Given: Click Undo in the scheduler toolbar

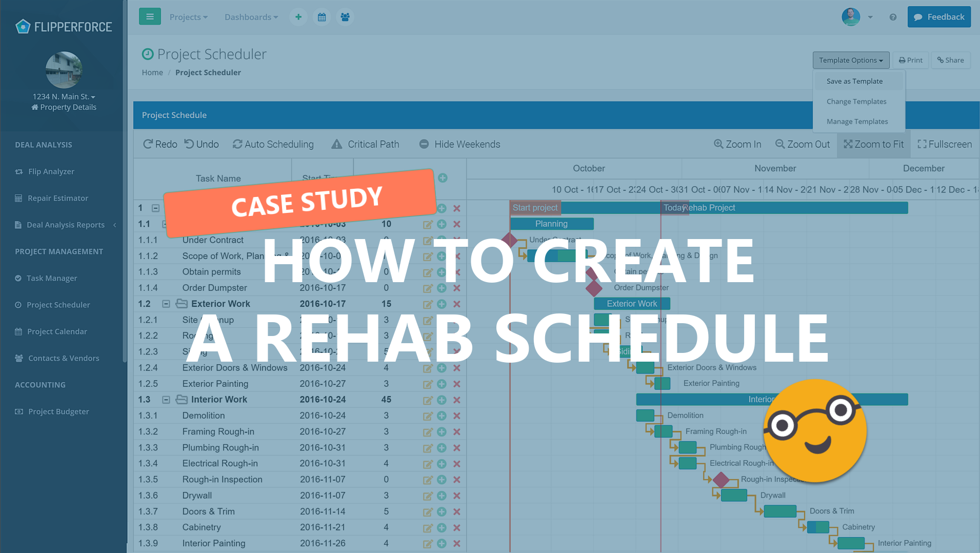Looking at the screenshot, I should (202, 144).
